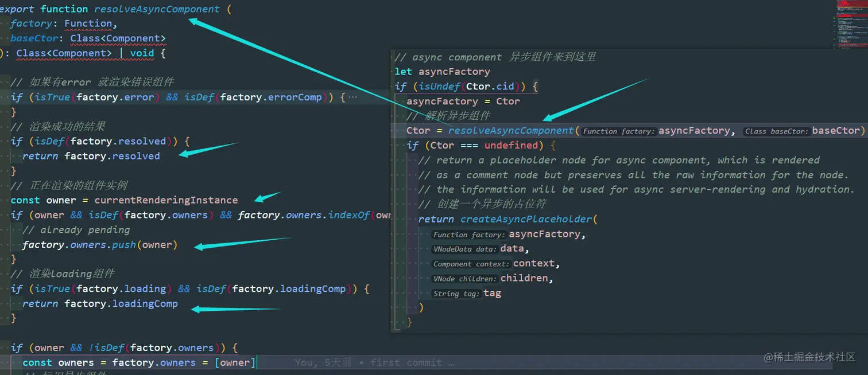Screen dimensions: 868x375
Task: Click !isDef in the if (owner && !isDef line
Action: pyautogui.click(x=106, y=347)
